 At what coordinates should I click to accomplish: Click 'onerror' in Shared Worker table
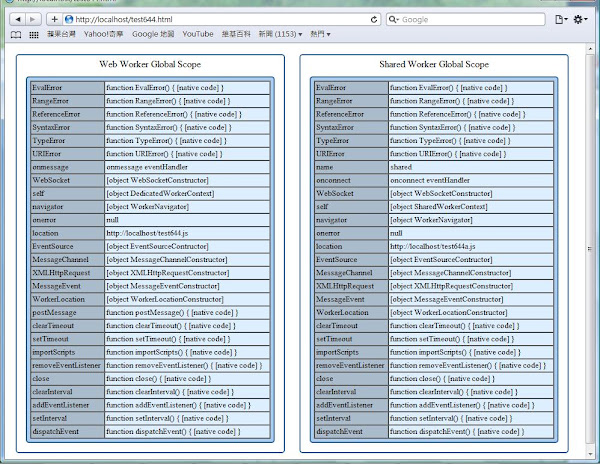[351, 233]
